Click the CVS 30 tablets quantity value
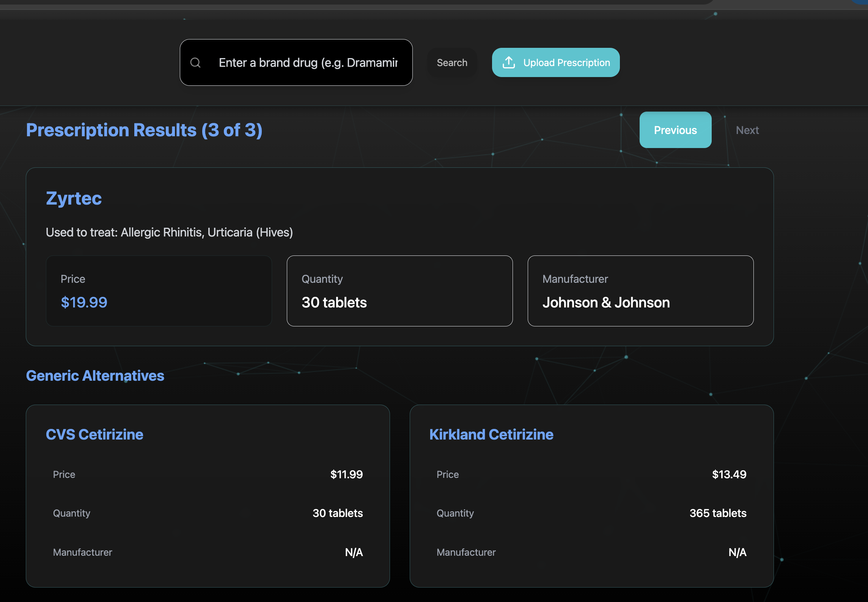Viewport: 868px width, 602px height. pos(338,513)
